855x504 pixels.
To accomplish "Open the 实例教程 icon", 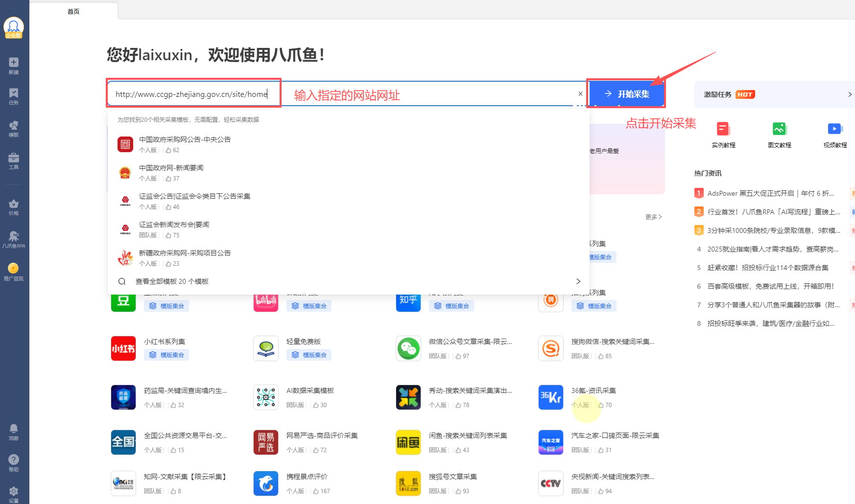I will click(723, 129).
